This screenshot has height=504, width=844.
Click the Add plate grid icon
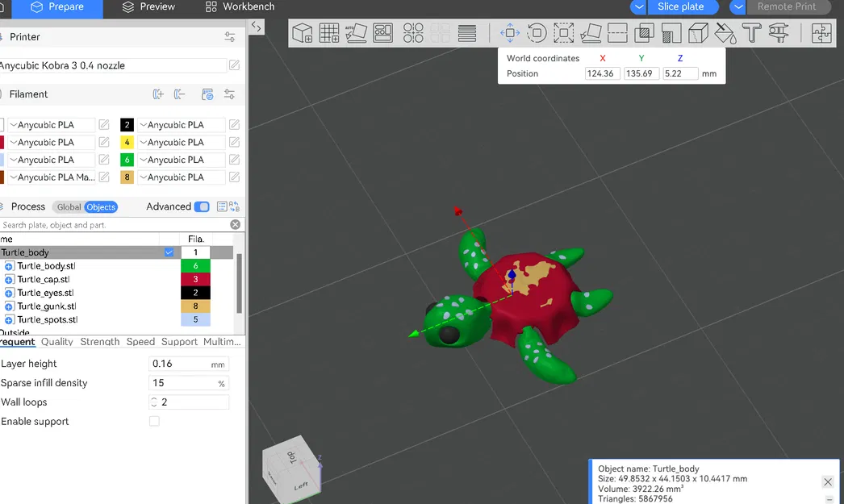329,33
